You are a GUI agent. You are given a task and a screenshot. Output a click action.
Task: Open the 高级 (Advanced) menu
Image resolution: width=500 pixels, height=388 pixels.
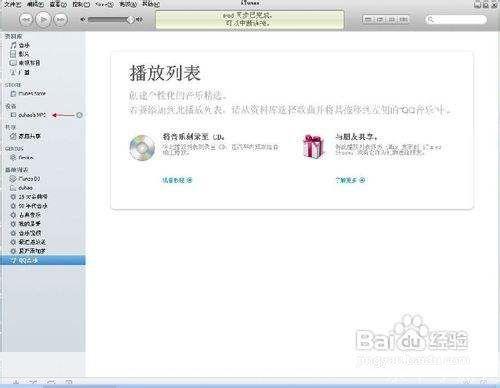tap(128, 4)
